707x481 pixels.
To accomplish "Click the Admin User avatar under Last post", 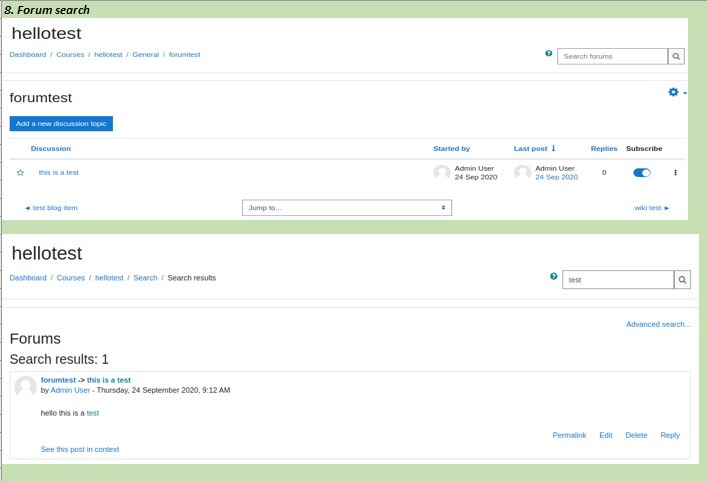I will pos(523,173).
